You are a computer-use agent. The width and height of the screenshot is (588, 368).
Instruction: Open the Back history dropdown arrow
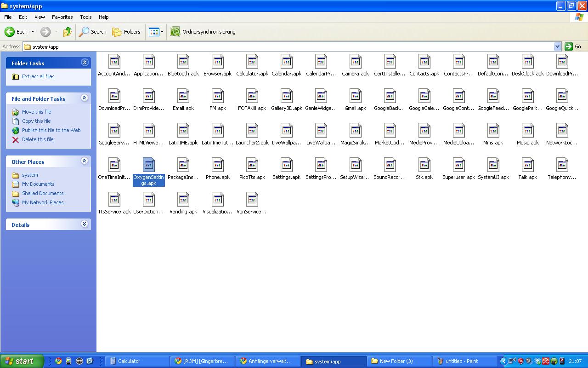33,32
